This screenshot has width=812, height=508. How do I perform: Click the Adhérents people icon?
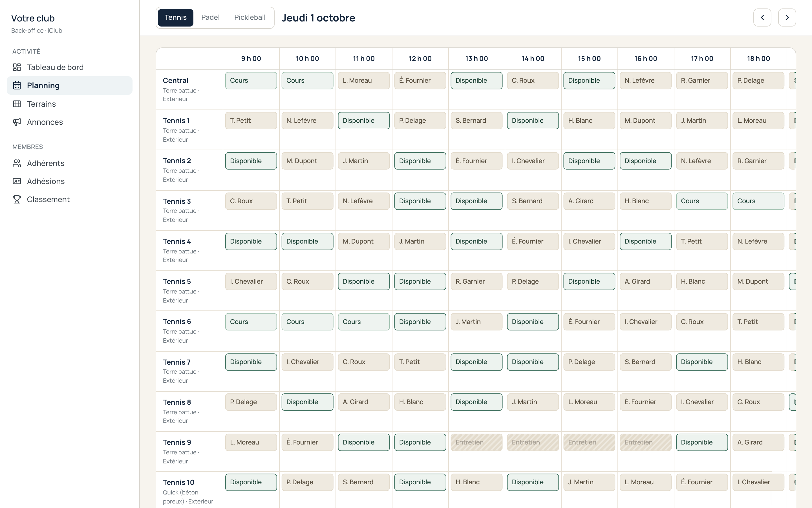[x=17, y=163]
